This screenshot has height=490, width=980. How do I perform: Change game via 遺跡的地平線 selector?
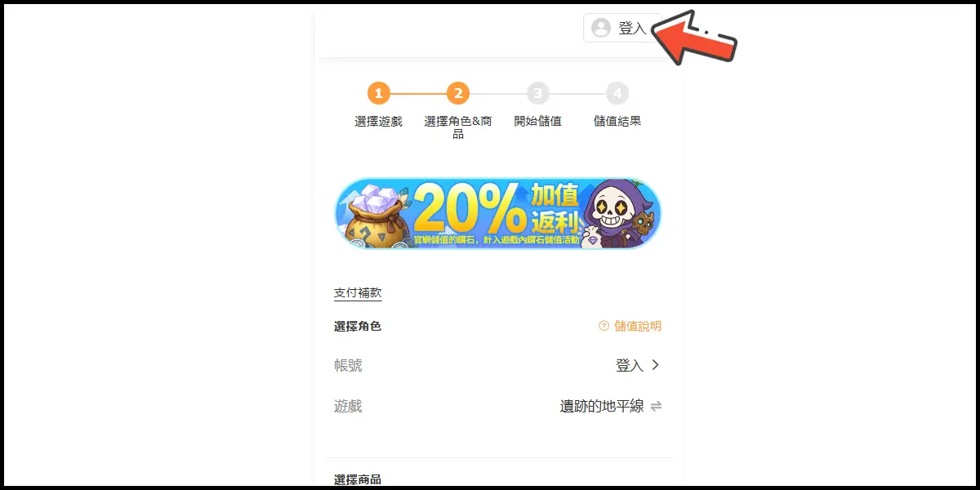pyautogui.click(x=602, y=406)
